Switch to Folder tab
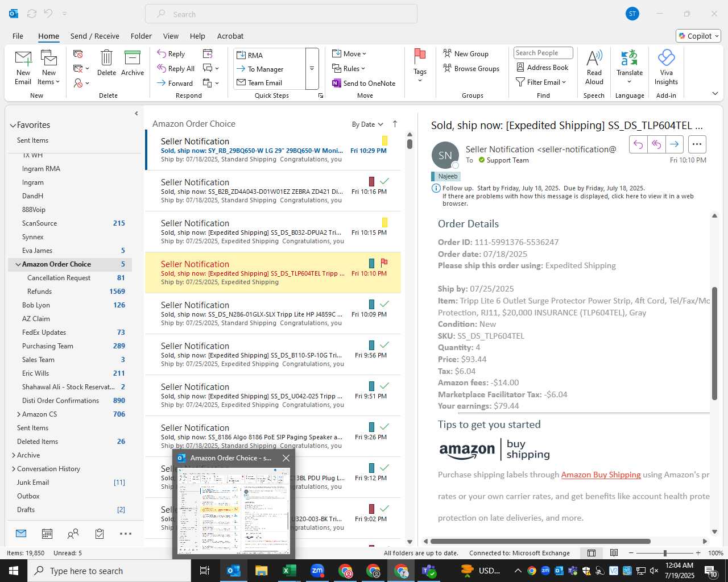The width and height of the screenshot is (728, 582). (141, 36)
